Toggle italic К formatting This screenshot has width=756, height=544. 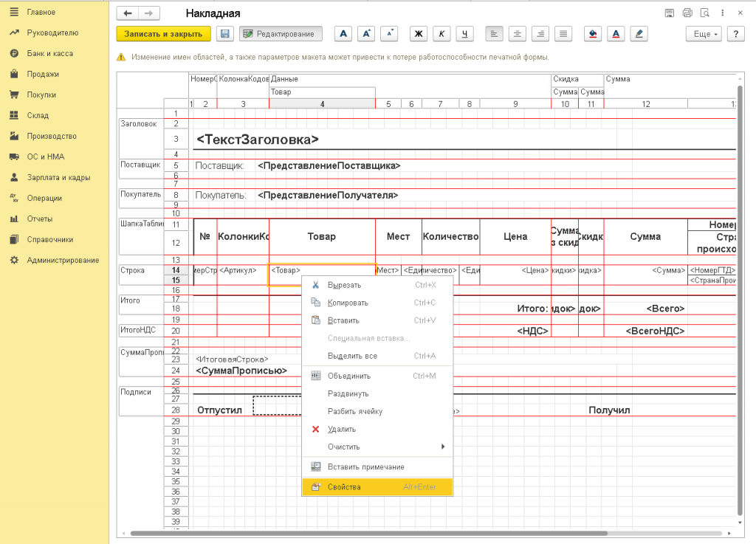(x=441, y=34)
